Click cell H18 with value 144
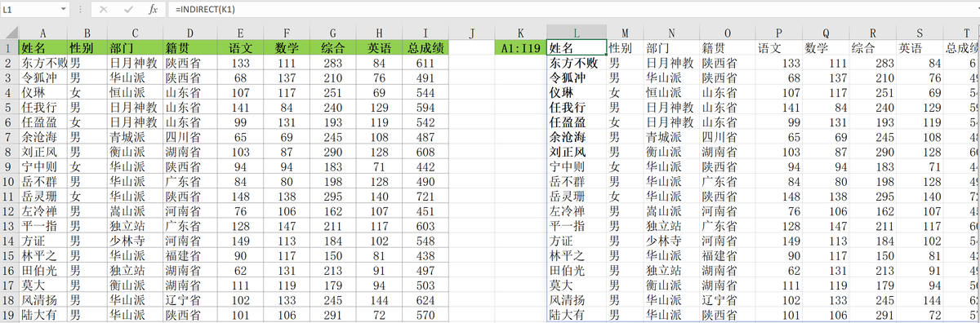 point(379,299)
